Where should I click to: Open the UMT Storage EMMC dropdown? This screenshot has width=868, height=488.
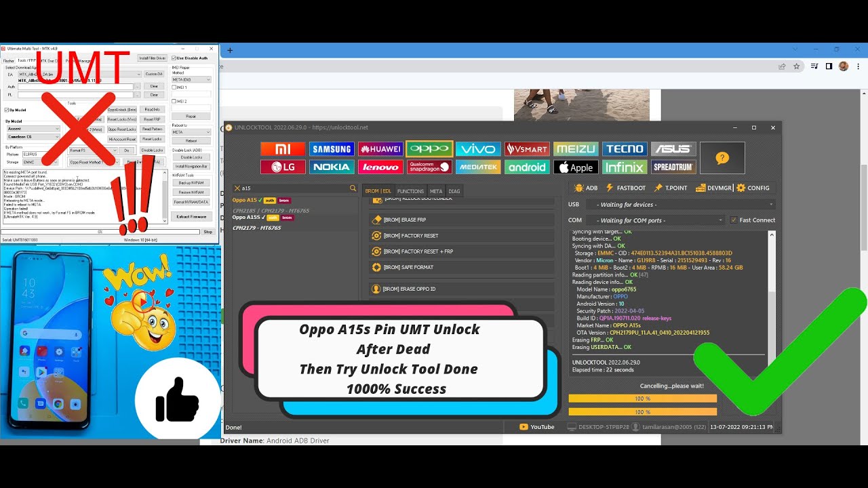41,163
